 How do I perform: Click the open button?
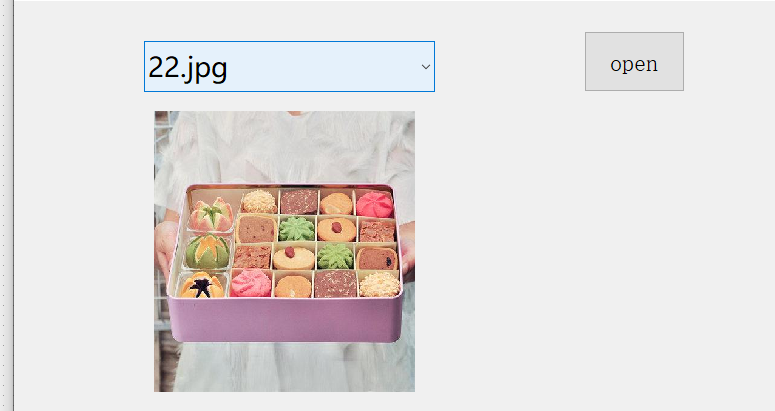634,62
